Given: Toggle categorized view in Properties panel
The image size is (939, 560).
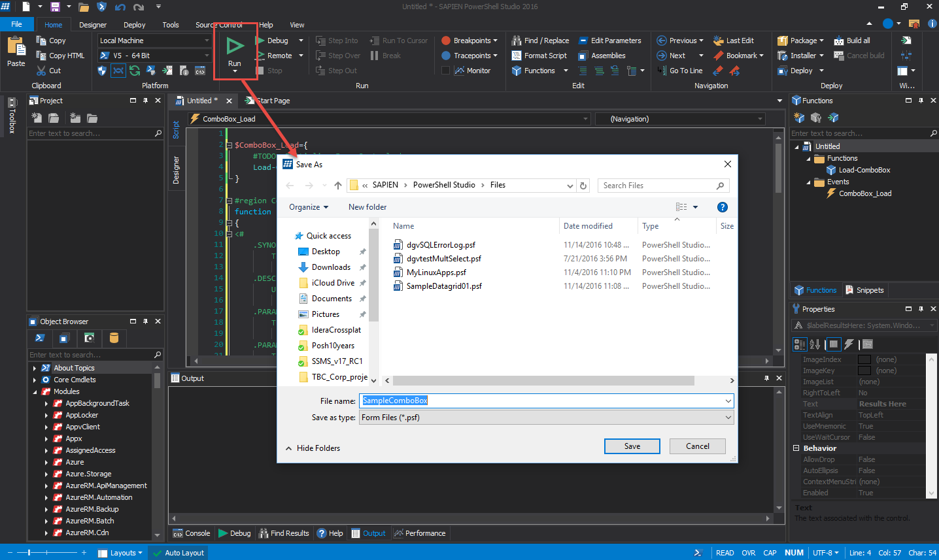Looking at the screenshot, I should click(x=800, y=344).
